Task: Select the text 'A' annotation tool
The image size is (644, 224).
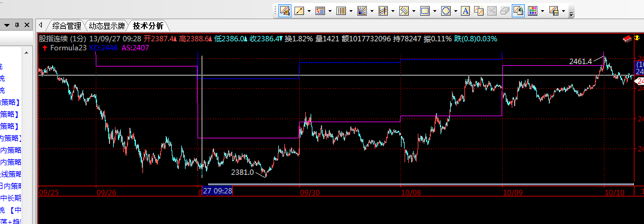Action: (465, 11)
